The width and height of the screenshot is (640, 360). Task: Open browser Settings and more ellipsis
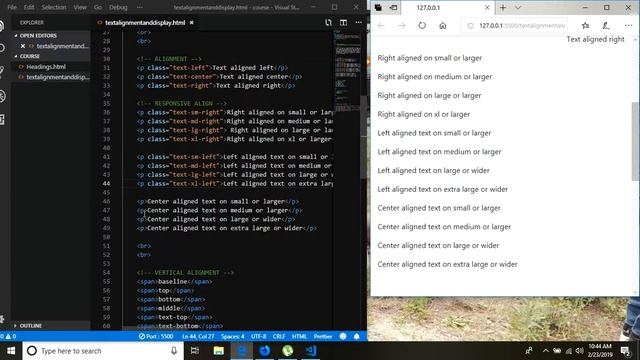coord(628,25)
